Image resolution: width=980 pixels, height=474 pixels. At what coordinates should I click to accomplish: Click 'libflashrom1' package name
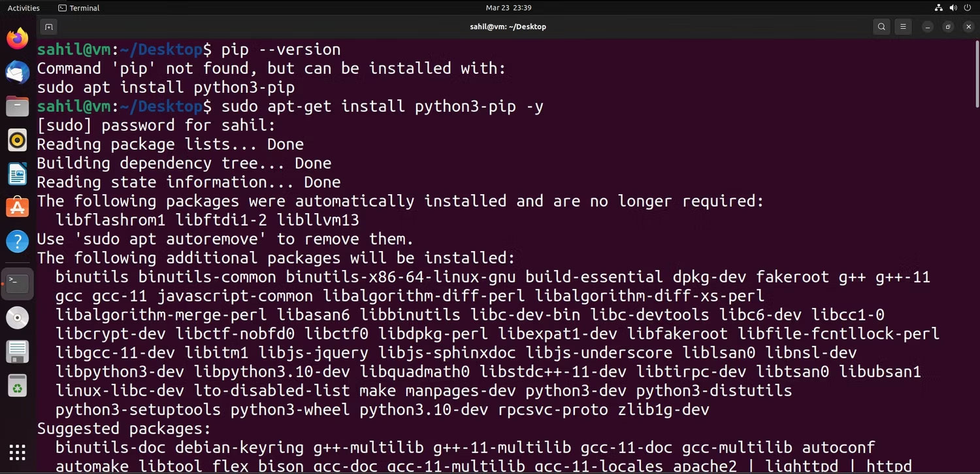coord(110,220)
